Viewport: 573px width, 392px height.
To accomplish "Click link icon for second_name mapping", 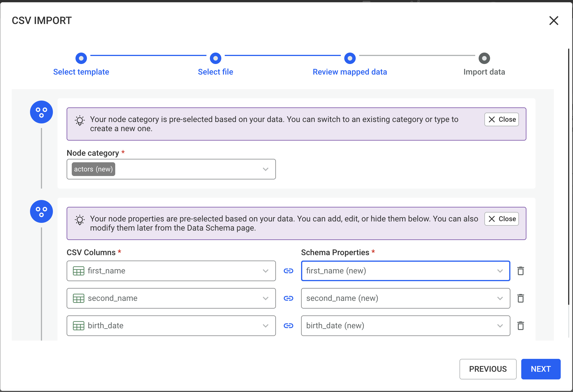I will click(x=288, y=298).
